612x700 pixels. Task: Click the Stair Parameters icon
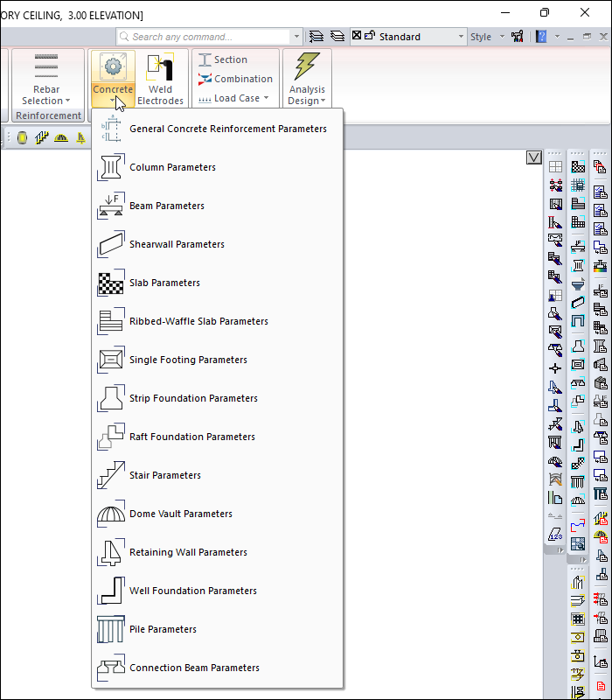(x=111, y=475)
